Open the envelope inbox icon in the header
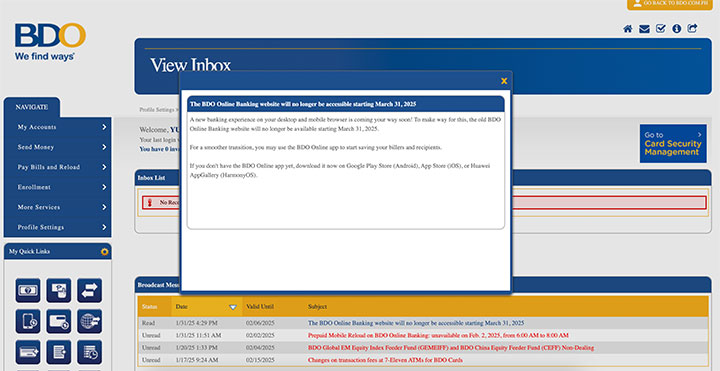Screen dimensions: 720x371 coord(644,29)
